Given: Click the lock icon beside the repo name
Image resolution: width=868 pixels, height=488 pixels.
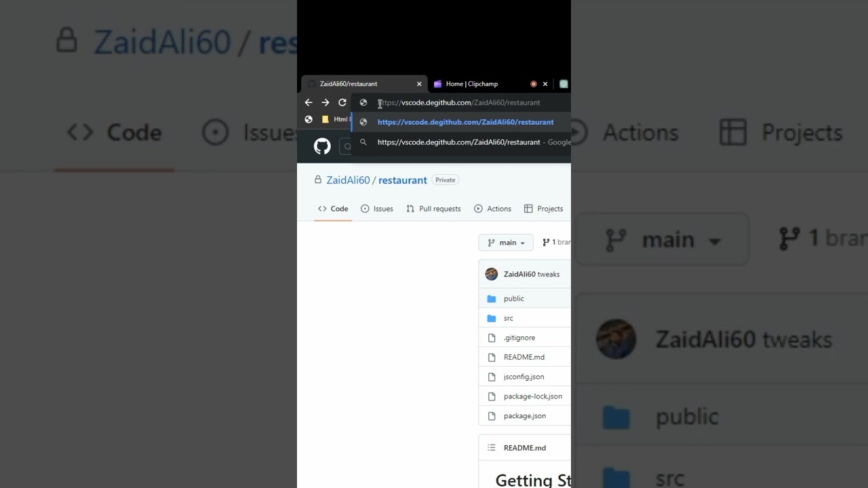Looking at the screenshot, I should (x=318, y=180).
